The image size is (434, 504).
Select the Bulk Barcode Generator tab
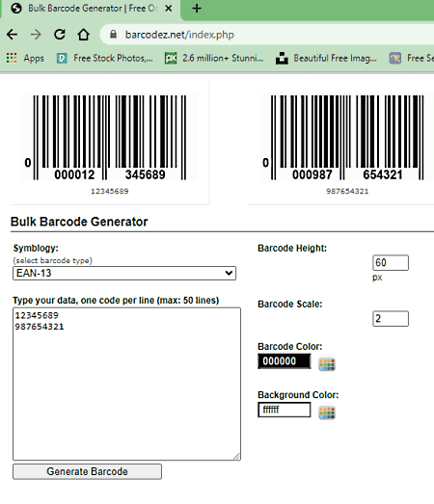pos(92,9)
